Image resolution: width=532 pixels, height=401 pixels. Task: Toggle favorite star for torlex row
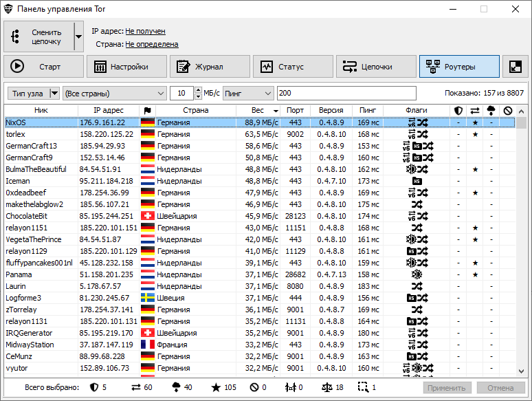coord(475,134)
